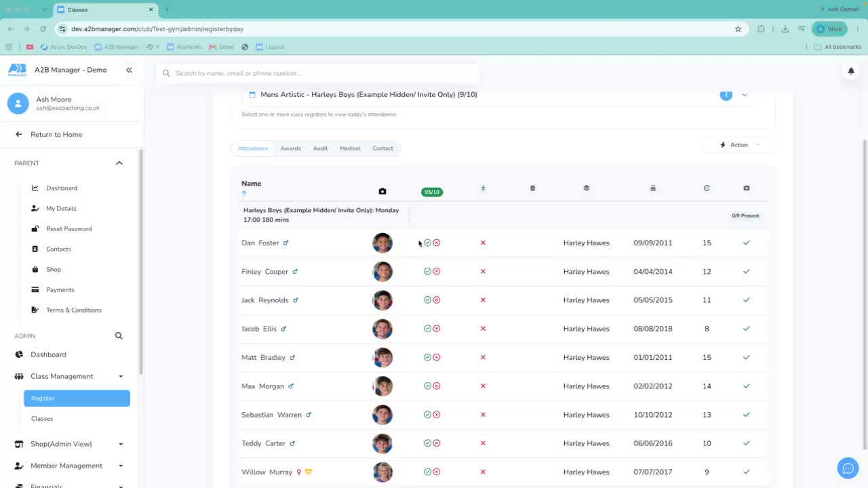Open Dan Foster's profile photo

click(x=382, y=243)
